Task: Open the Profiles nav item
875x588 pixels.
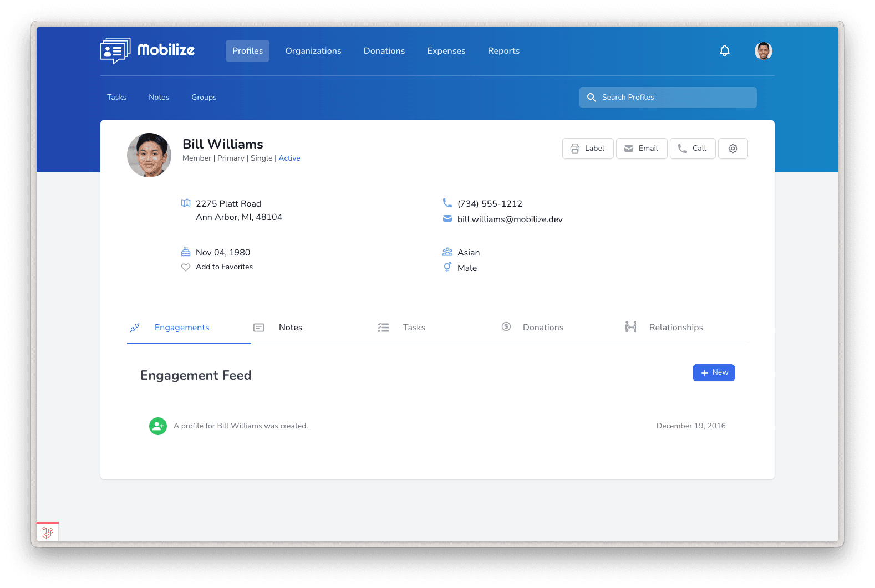Action: (x=247, y=51)
